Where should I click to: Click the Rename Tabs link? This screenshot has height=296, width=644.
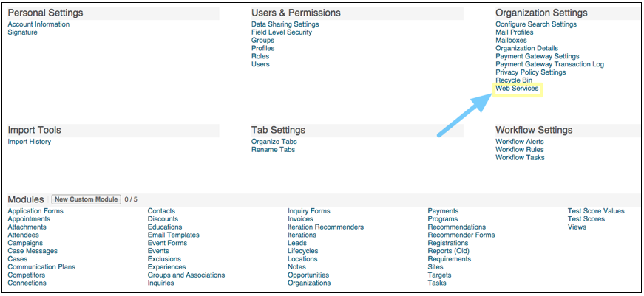tap(273, 150)
